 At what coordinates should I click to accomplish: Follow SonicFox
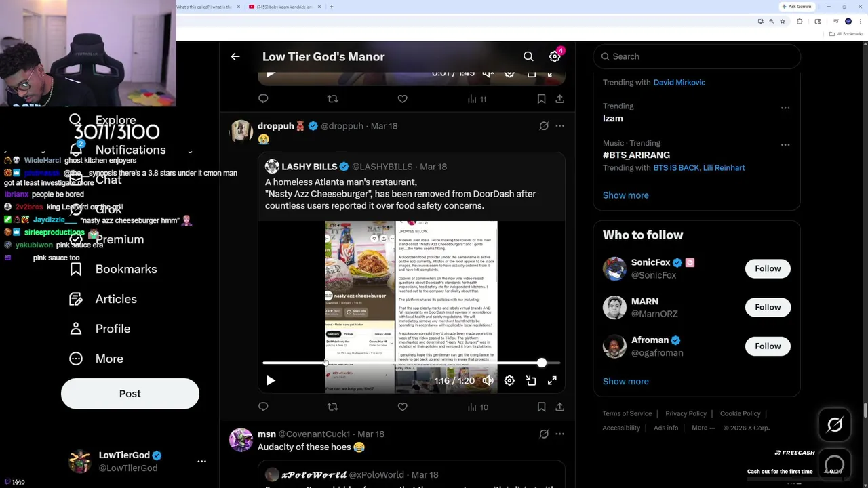[768, 268]
